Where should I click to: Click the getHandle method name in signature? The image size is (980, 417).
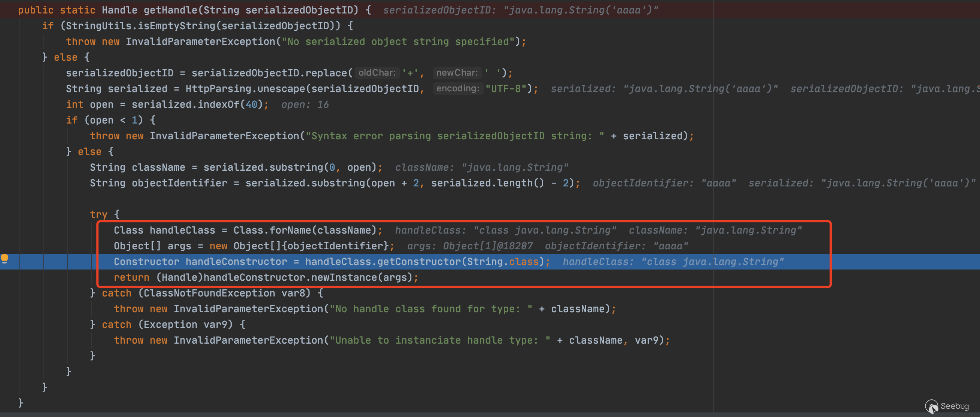170,10
